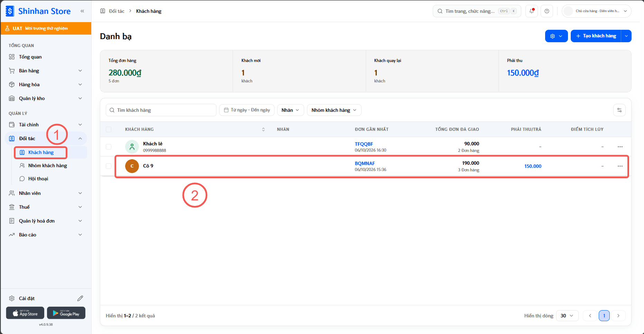
Task: Open the dropdown arrow beside Tạo khách hàng
Action: click(626, 36)
